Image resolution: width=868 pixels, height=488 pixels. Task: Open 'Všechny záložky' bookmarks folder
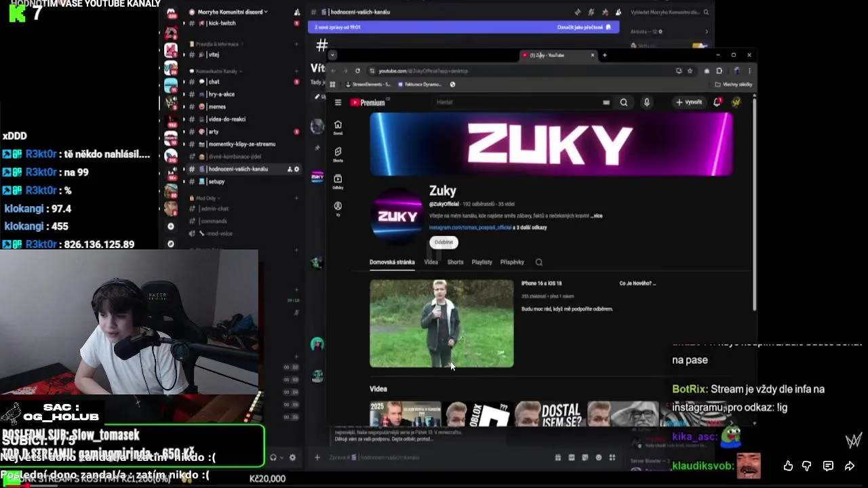click(734, 85)
